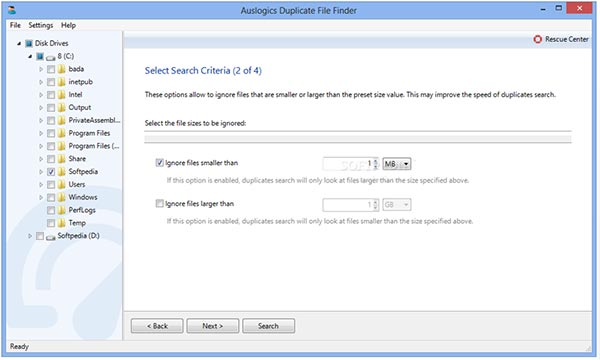Collapse the 8 (C:) drive node
This screenshot has height=360, width=600.
click(x=30, y=56)
